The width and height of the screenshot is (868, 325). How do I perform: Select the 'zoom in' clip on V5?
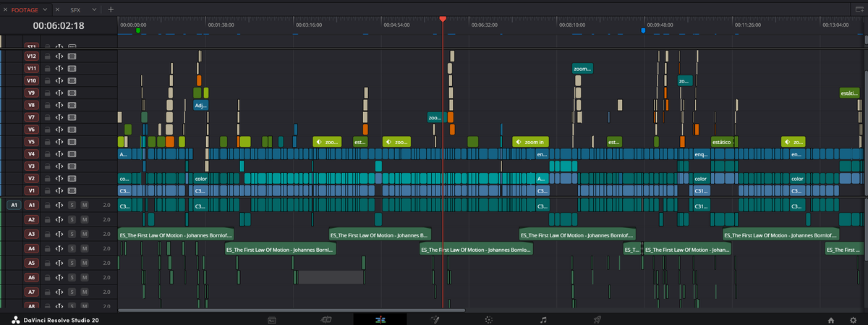click(530, 142)
